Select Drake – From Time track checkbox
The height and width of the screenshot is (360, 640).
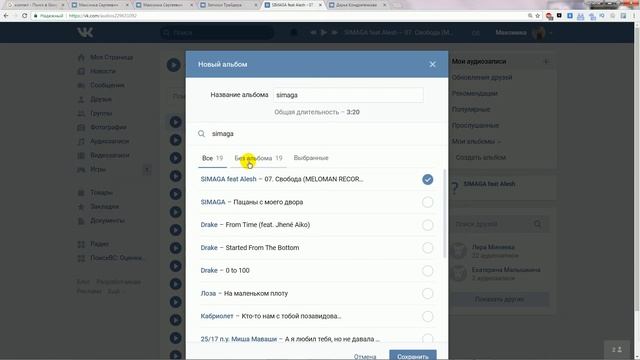click(x=427, y=225)
